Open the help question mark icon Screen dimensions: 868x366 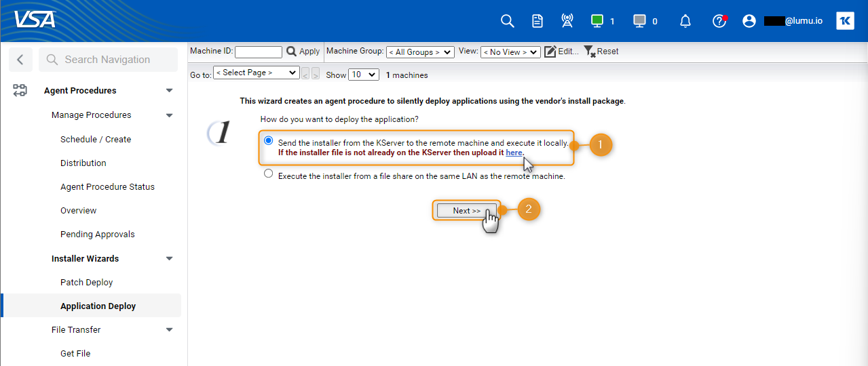pyautogui.click(x=719, y=21)
